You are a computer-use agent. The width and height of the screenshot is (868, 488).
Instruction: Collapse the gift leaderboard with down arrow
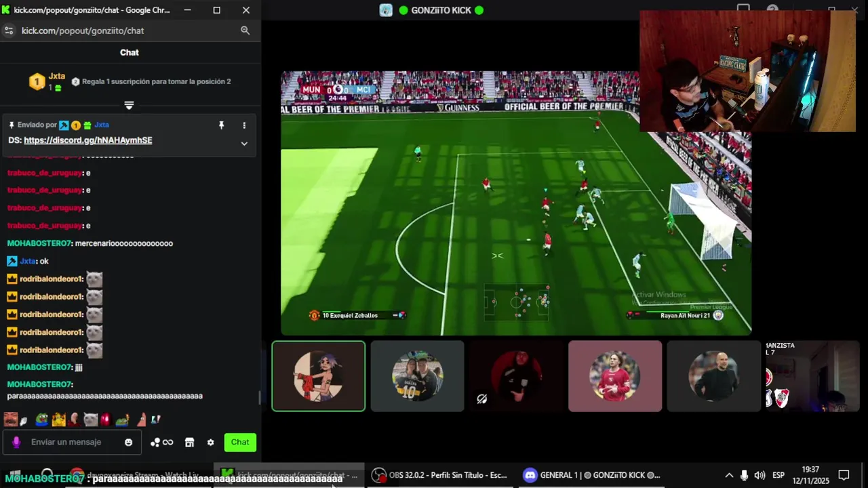129,105
